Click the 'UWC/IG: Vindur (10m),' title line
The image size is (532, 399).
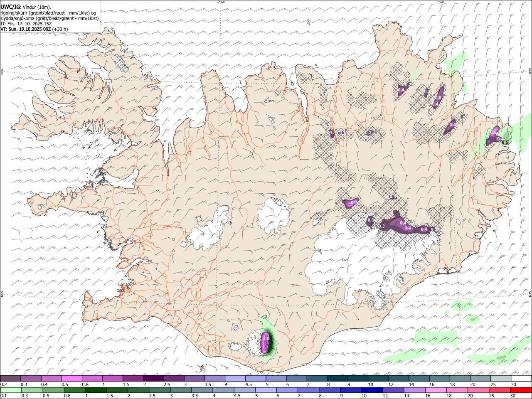pos(26,7)
